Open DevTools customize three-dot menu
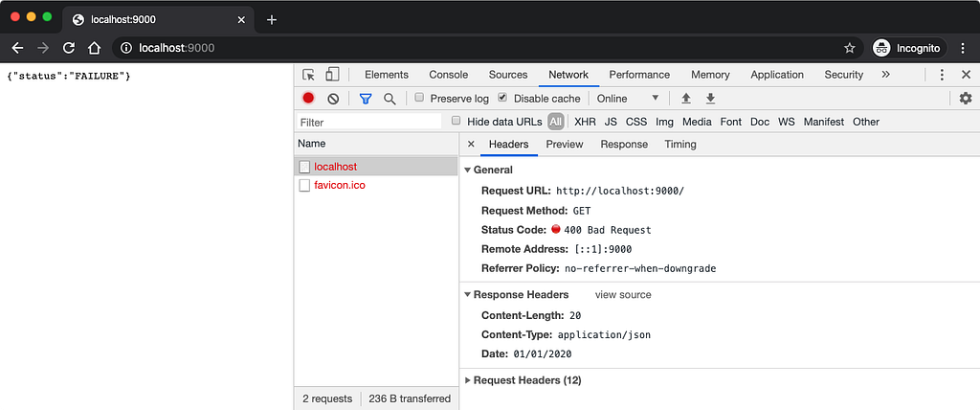 pos(942,75)
